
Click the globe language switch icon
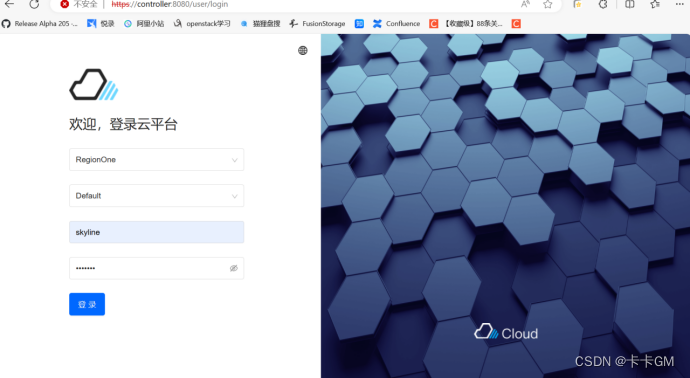coord(303,51)
